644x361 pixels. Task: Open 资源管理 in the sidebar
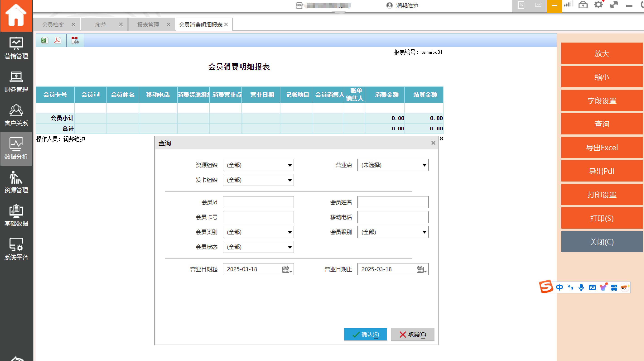coord(16,182)
